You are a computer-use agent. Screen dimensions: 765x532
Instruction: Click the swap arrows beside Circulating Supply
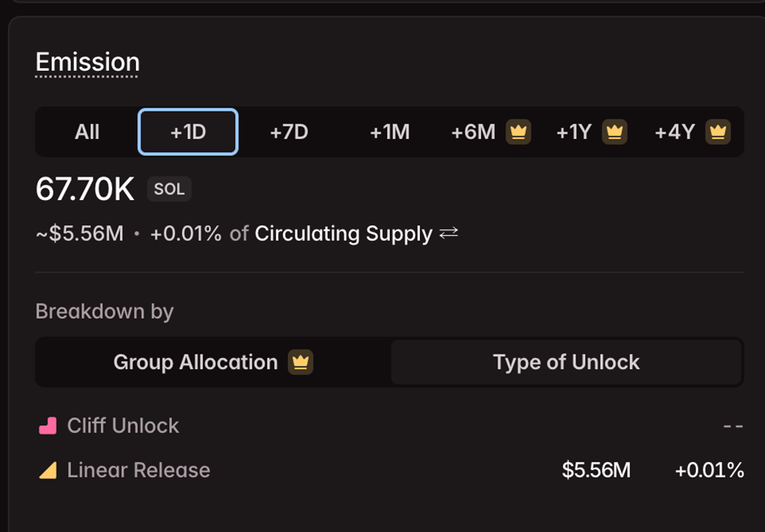click(448, 233)
